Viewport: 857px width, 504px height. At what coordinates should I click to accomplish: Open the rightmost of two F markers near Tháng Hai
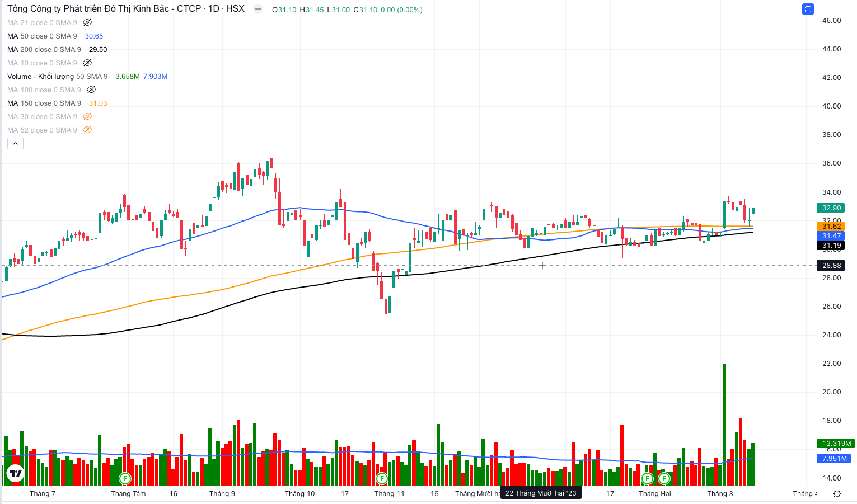[664, 479]
